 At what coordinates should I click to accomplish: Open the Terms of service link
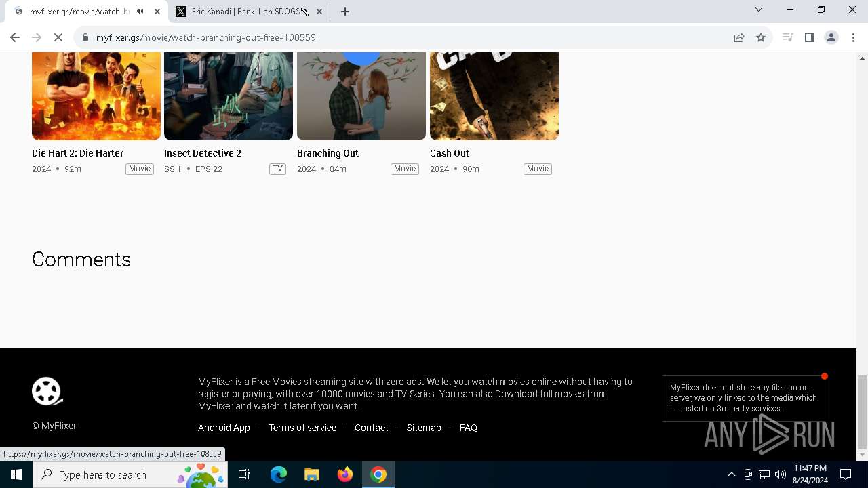[302, 428]
